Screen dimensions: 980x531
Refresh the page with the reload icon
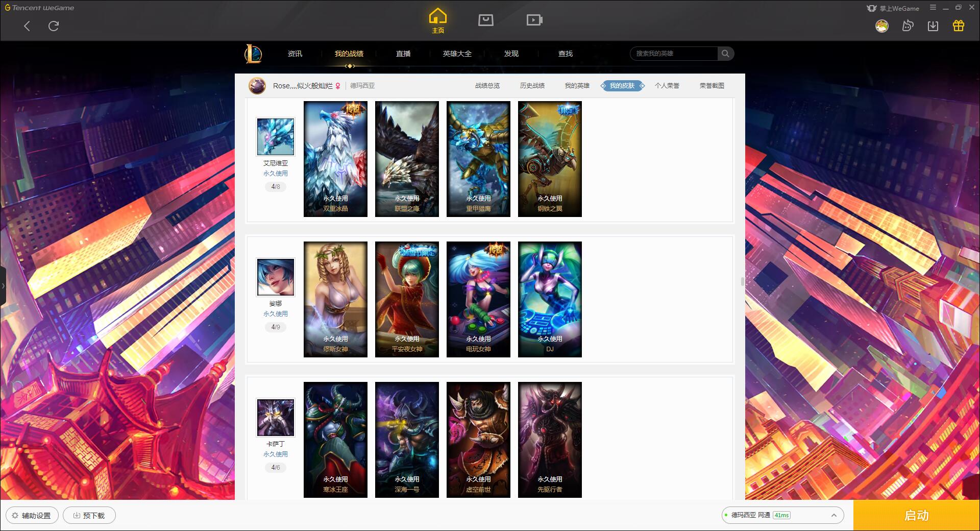(x=54, y=26)
